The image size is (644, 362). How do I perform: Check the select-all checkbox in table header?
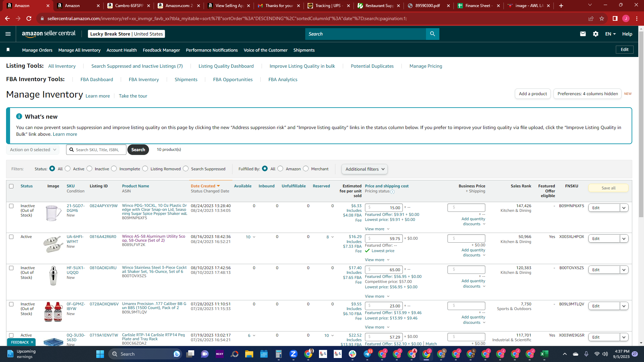[x=11, y=186]
